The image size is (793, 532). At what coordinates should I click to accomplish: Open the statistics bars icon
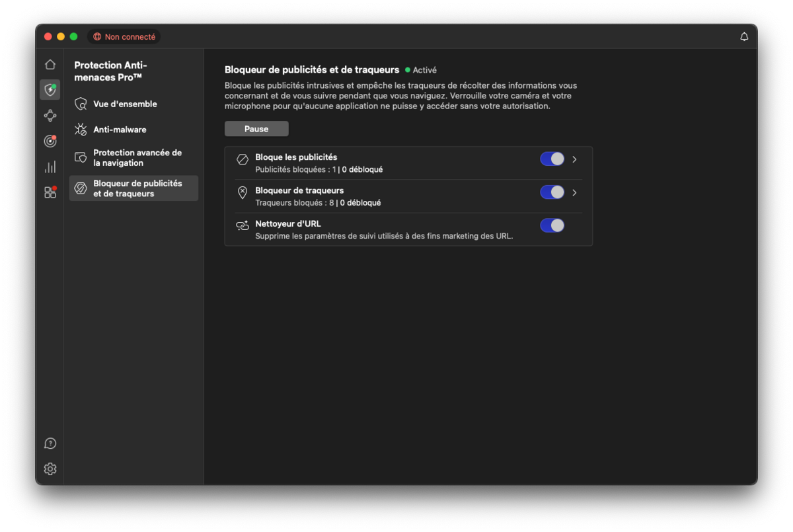(x=50, y=167)
